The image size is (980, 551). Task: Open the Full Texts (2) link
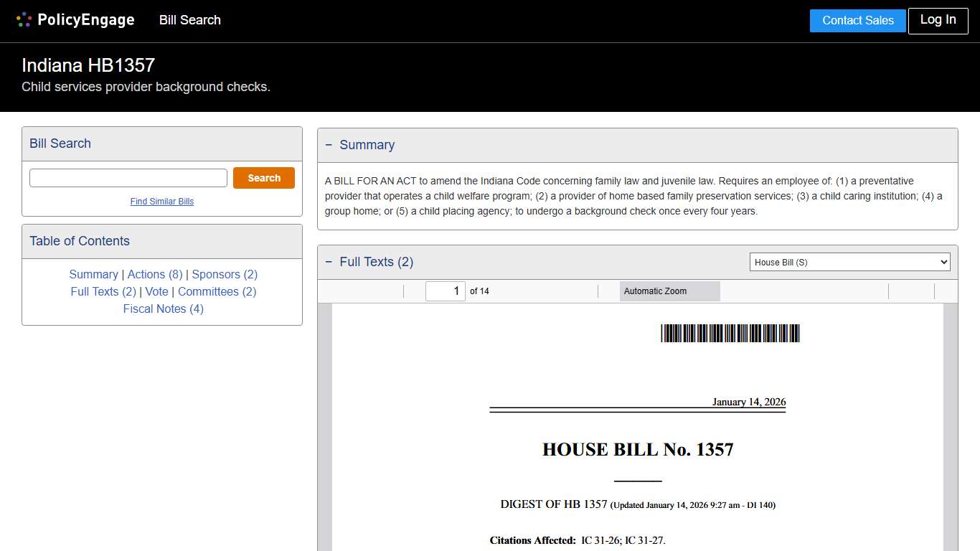coord(103,291)
